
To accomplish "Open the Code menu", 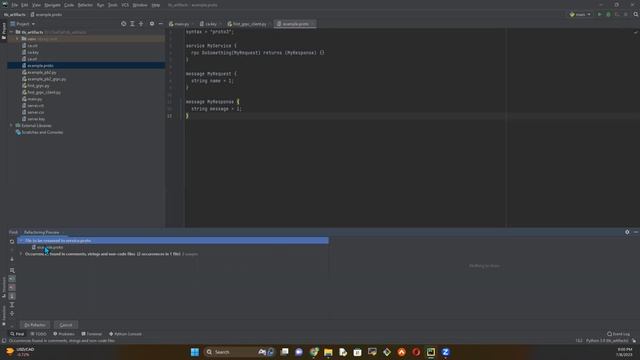I will click(69, 5).
